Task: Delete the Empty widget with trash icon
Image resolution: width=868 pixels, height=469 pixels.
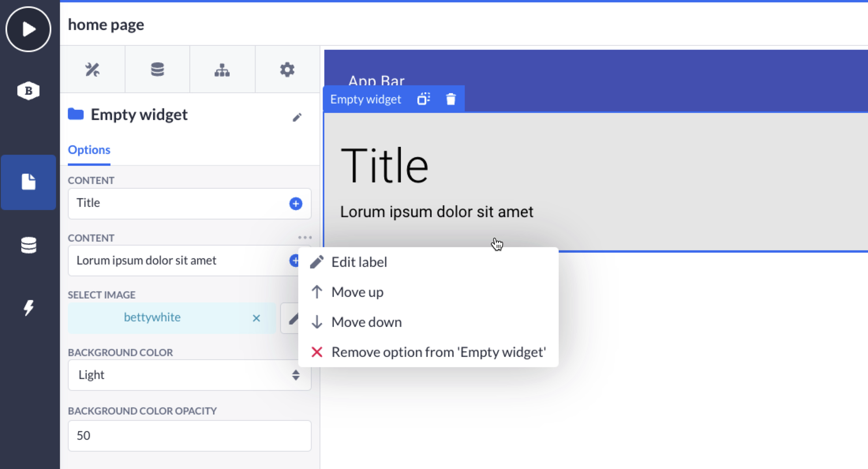Action: (451, 99)
